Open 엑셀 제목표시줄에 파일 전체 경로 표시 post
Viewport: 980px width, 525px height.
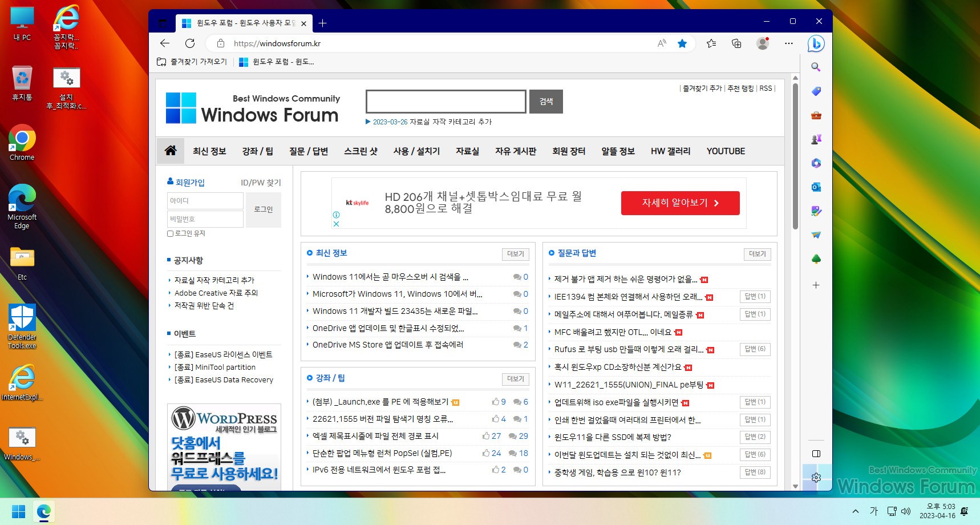point(375,436)
